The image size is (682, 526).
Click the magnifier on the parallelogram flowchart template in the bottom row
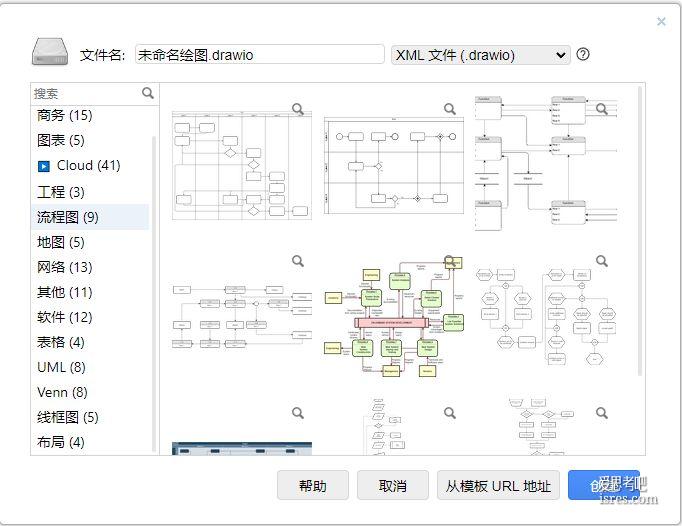click(x=450, y=413)
